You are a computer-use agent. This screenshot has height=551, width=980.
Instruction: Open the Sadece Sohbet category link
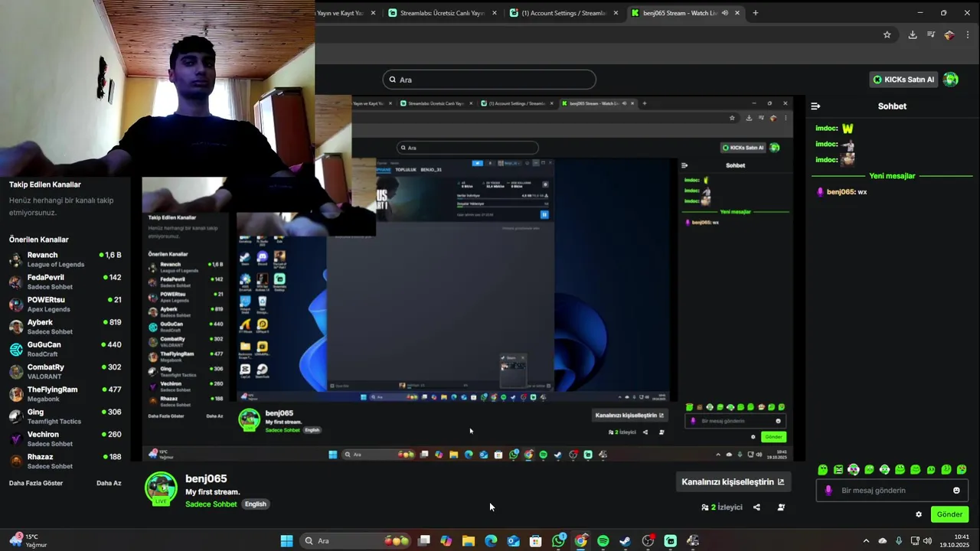[x=211, y=504]
